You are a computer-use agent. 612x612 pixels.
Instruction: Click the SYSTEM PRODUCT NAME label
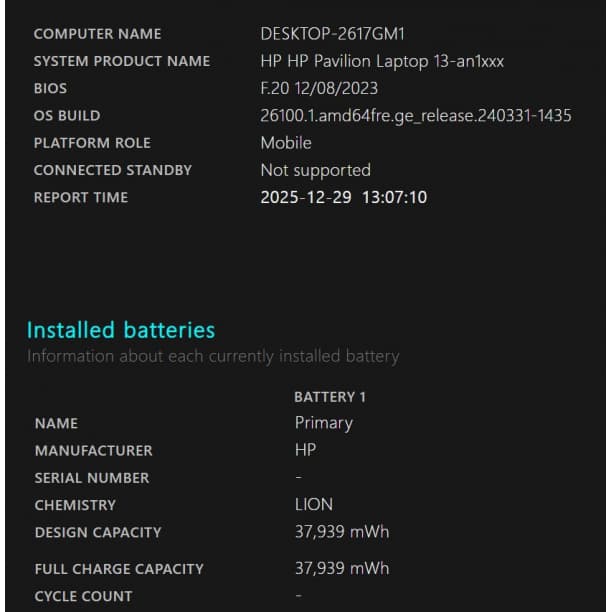(x=122, y=61)
